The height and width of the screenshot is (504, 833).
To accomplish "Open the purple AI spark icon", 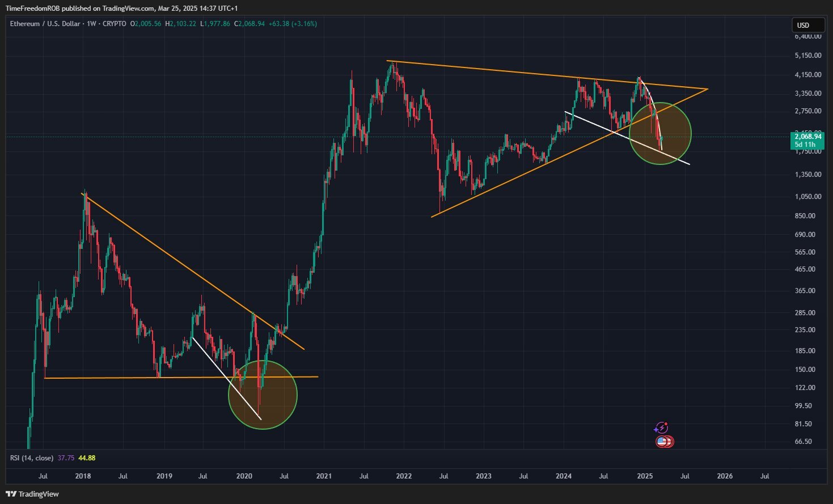I will pyautogui.click(x=661, y=427).
